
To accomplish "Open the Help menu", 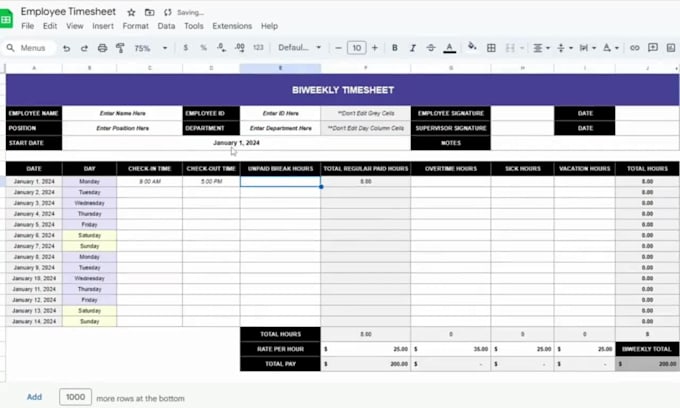I will pos(269,26).
